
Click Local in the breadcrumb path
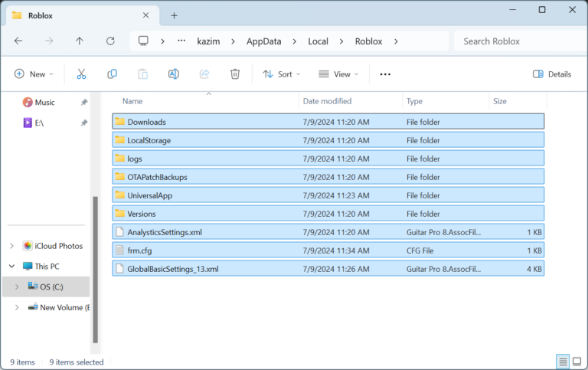318,41
